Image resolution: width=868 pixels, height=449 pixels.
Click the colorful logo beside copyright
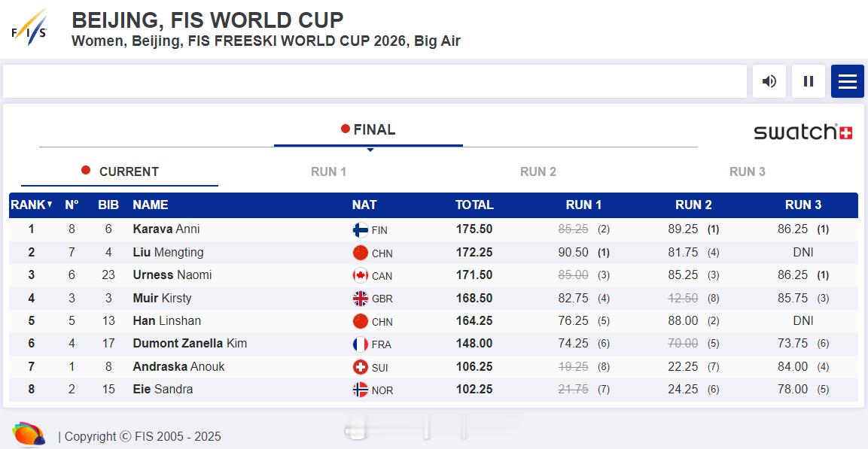point(29,433)
